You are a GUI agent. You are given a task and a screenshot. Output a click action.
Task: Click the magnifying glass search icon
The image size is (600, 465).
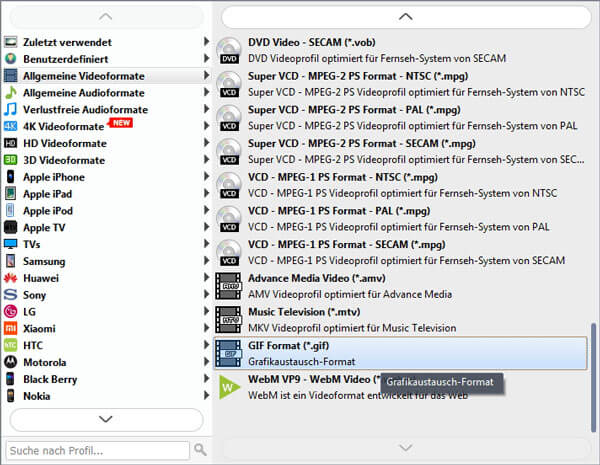(200, 450)
